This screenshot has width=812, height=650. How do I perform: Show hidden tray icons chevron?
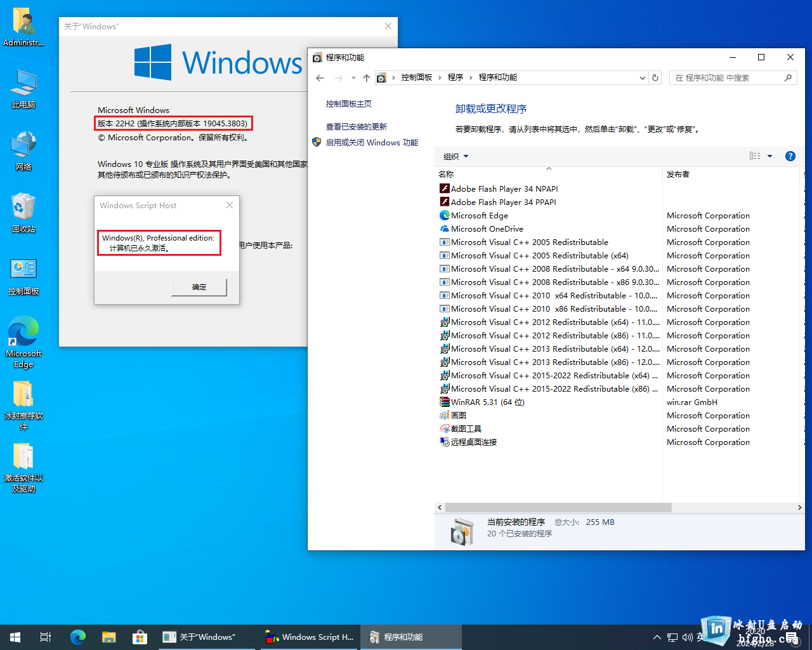click(x=657, y=637)
